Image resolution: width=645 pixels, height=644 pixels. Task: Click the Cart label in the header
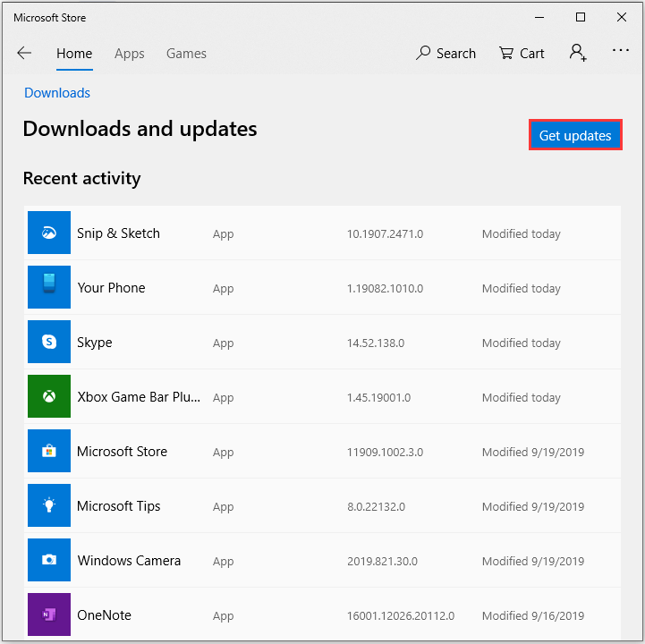(x=532, y=54)
